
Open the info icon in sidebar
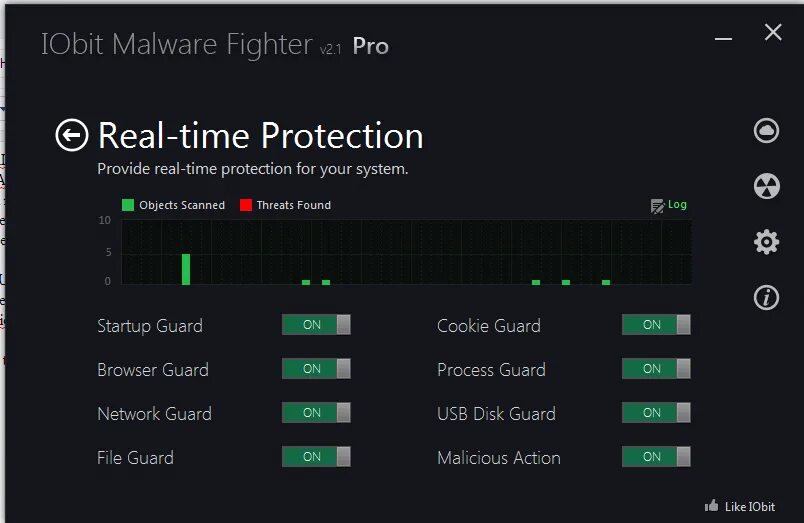767,297
